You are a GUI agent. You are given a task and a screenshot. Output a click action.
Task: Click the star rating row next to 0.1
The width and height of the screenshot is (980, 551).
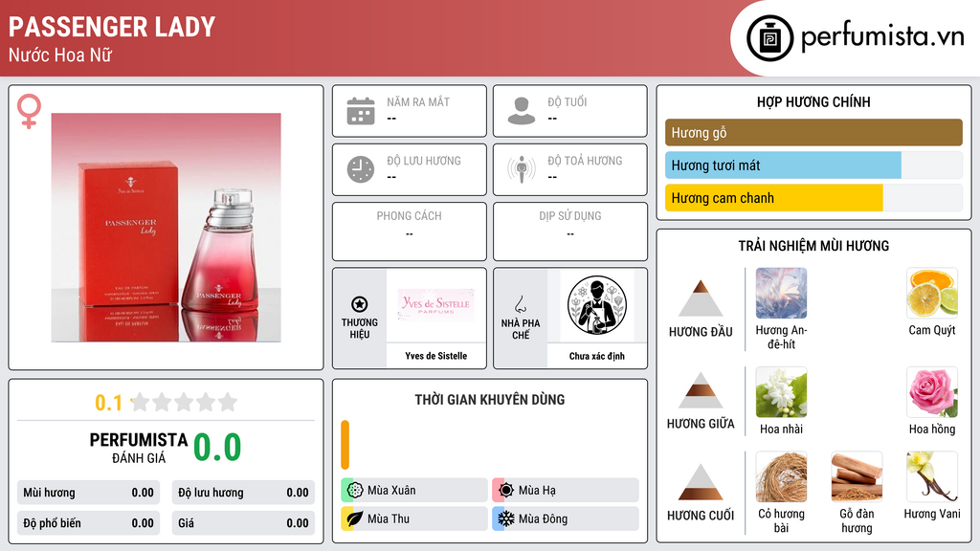click(x=185, y=402)
